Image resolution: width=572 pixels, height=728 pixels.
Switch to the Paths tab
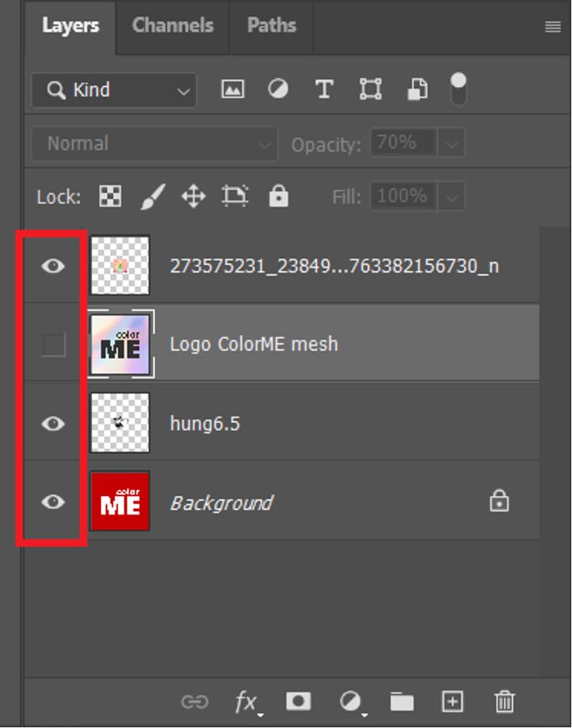pyautogui.click(x=272, y=26)
